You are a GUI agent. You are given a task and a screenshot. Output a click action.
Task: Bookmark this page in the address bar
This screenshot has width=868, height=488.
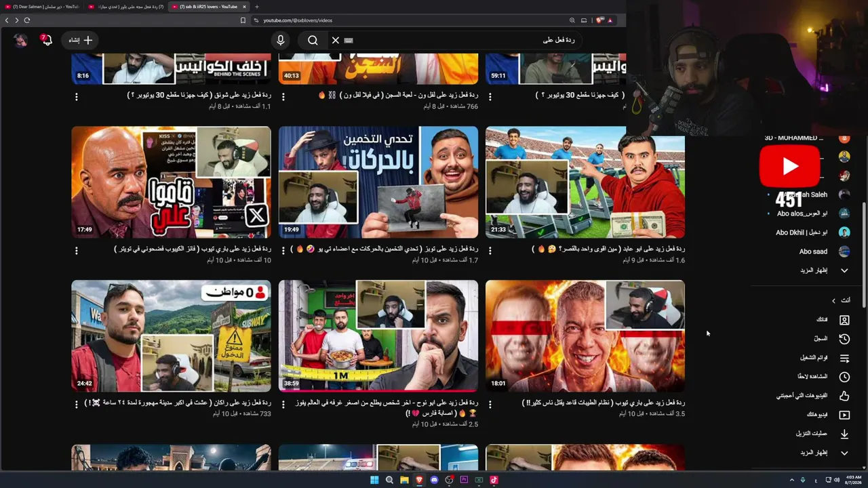pos(243,20)
